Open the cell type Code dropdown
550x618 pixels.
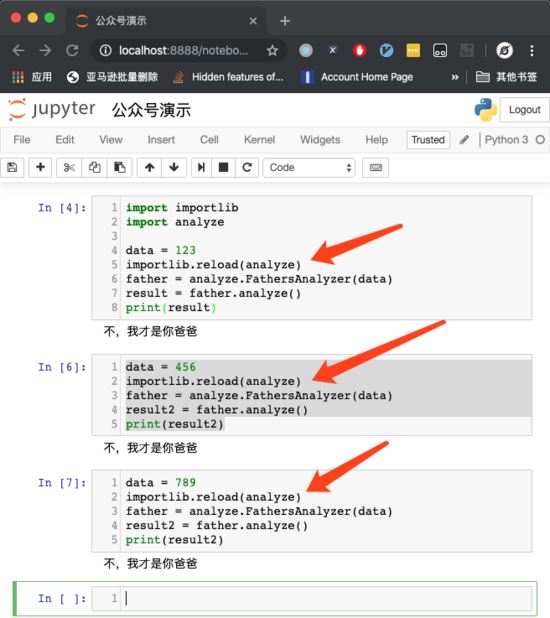coord(309,168)
